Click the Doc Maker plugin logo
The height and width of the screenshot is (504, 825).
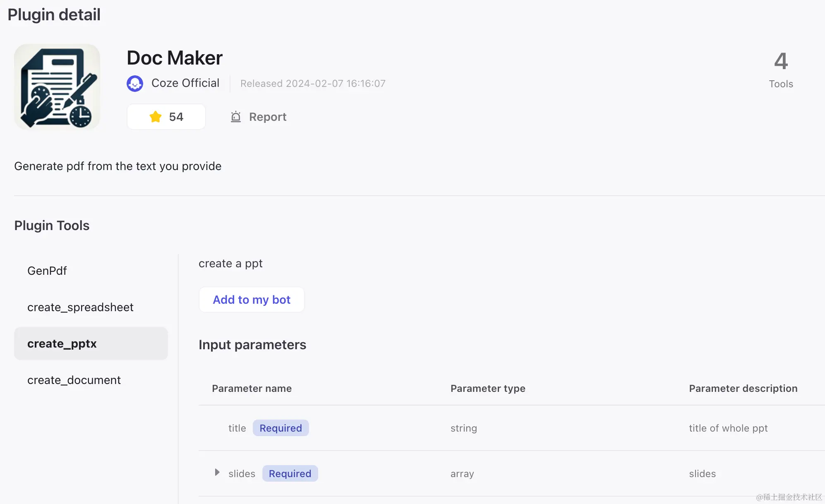[57, 87]
